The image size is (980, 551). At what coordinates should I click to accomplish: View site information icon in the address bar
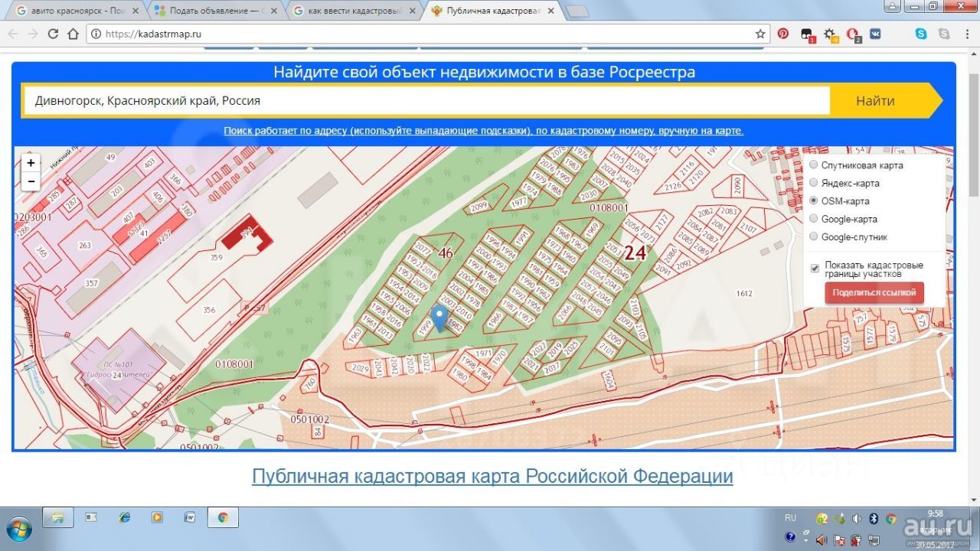coord(96,34)
